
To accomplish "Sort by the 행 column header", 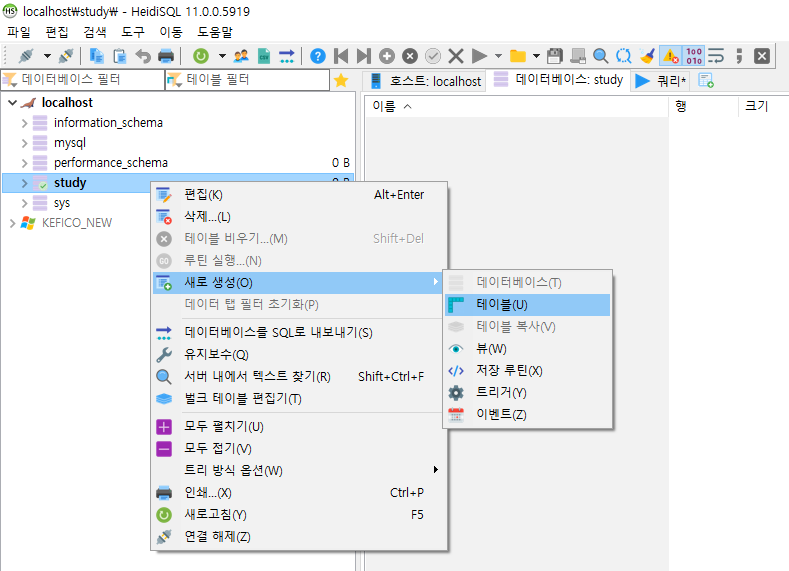I will [703, 106].
